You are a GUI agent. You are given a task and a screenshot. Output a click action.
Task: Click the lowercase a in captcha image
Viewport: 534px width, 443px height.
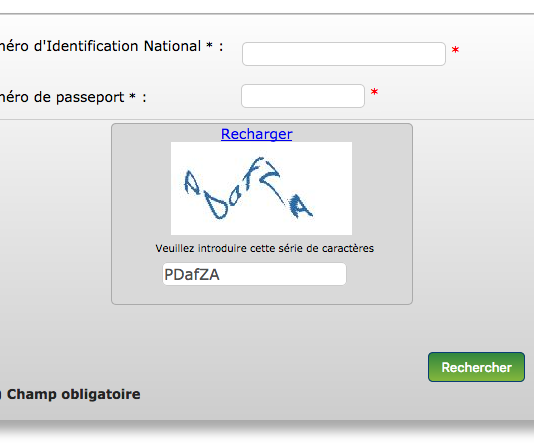pos(235,196)
